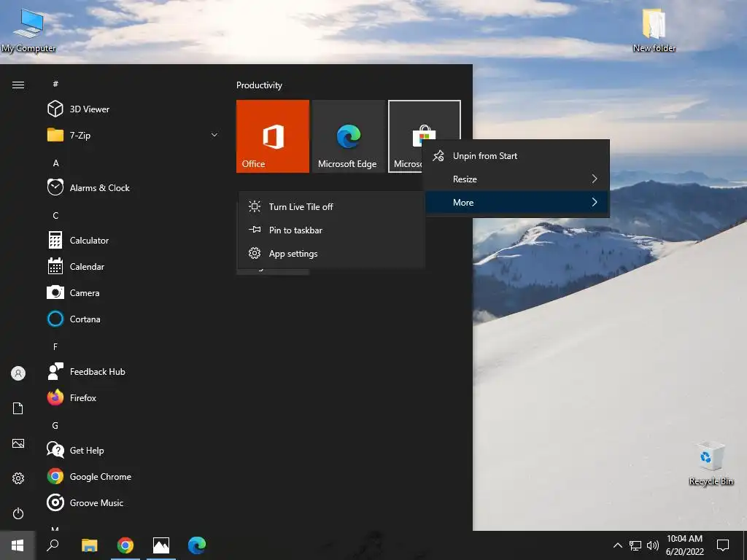Screen dimensions: 747x560
Task: Open the volume control tray icon
Action: click(653, 545)
